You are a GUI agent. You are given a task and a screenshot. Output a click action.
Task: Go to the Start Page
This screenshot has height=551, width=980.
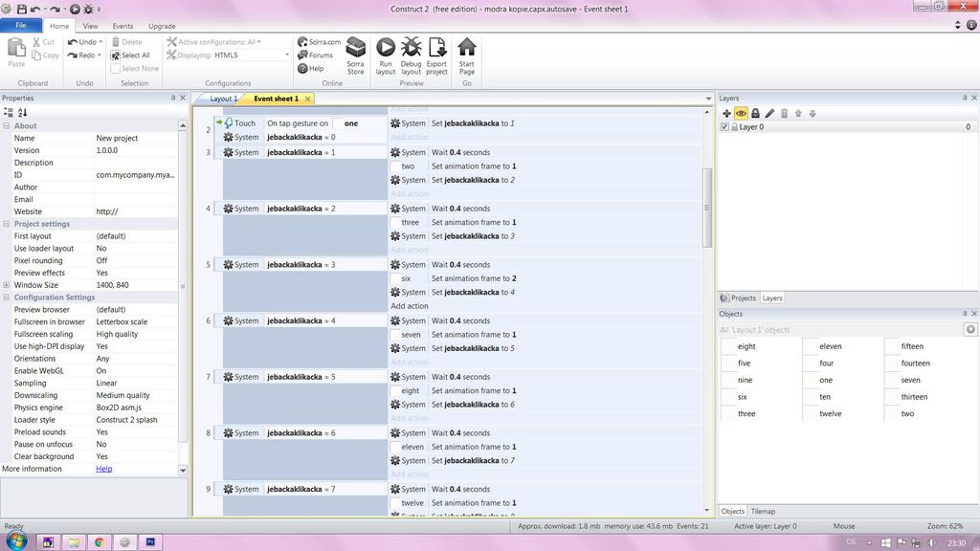click(x=467, y=55)
